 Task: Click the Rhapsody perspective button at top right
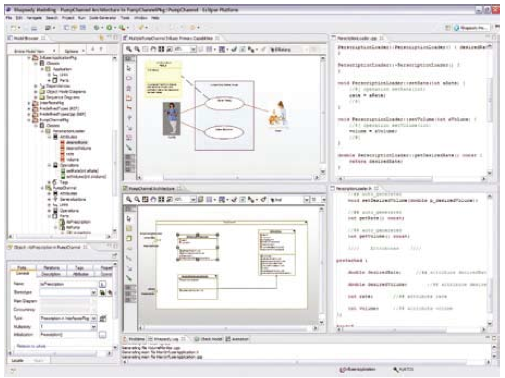click(471, 28)
